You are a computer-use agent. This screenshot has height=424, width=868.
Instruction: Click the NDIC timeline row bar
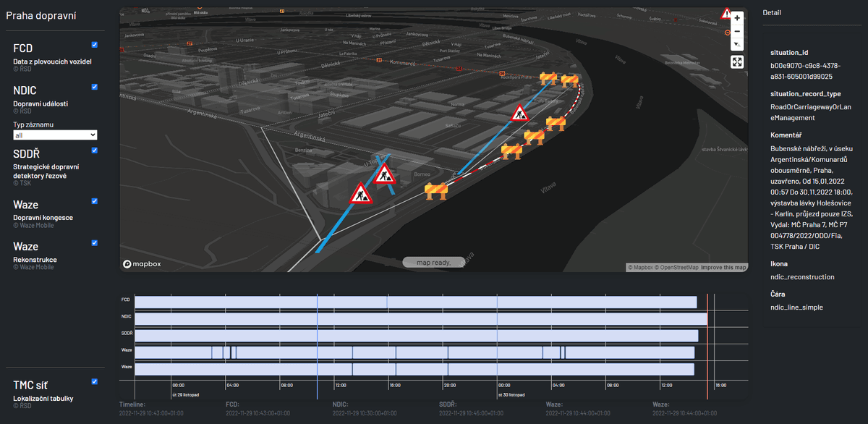tap(420, 318)
